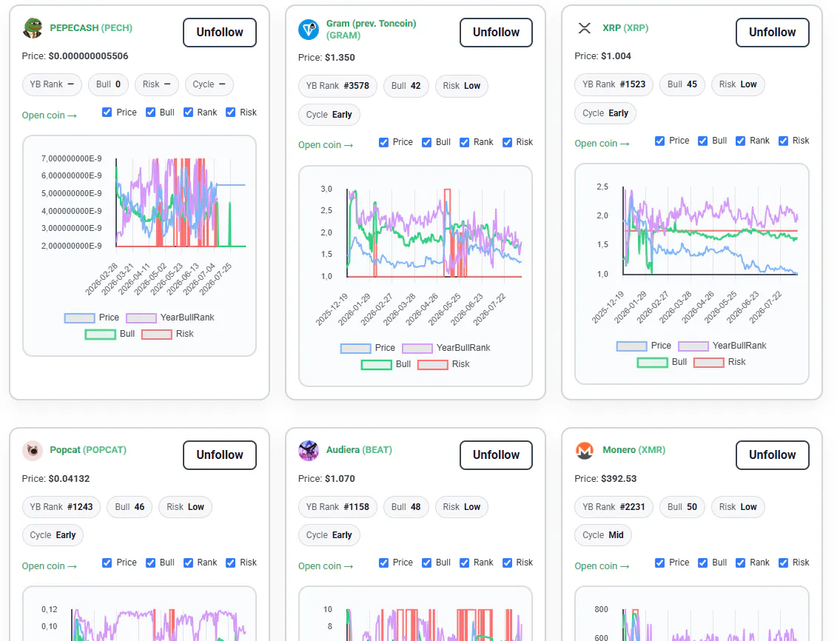
Task: Open the Monero (XMR) title link
Action: click(x=634, y=450)
